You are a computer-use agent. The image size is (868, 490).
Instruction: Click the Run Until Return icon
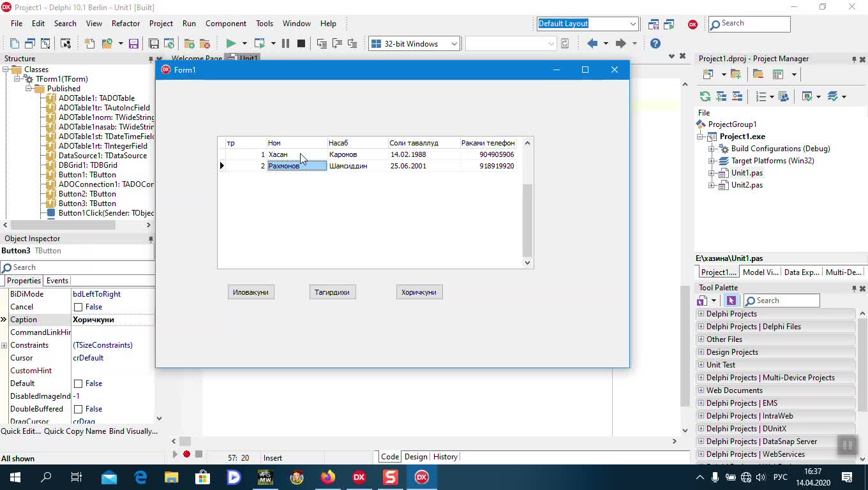(352, 43)
